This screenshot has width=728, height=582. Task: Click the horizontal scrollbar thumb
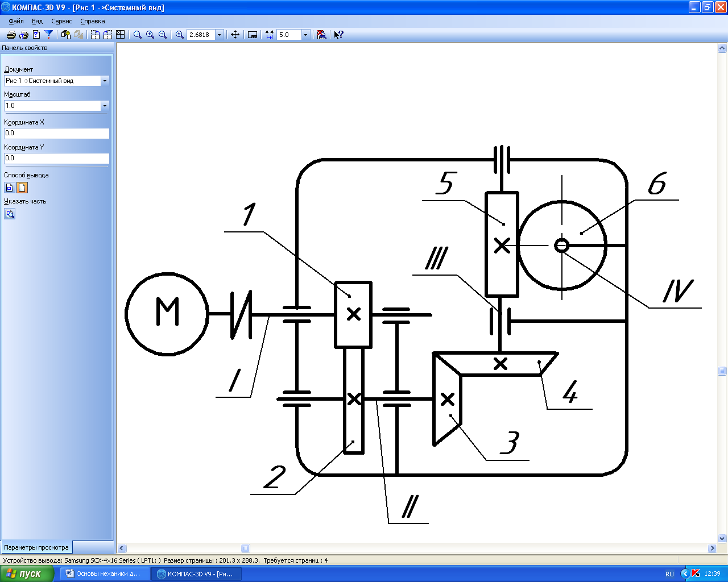(245, 548)
